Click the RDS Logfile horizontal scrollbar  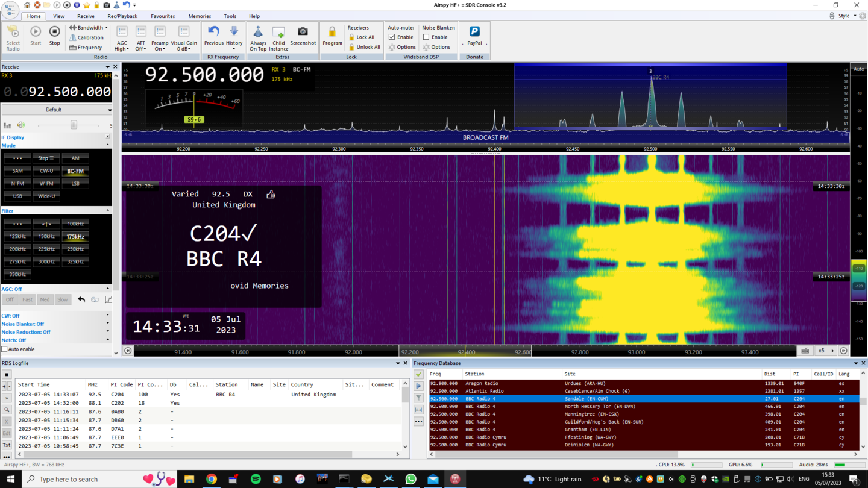click(x=208, y=454)
